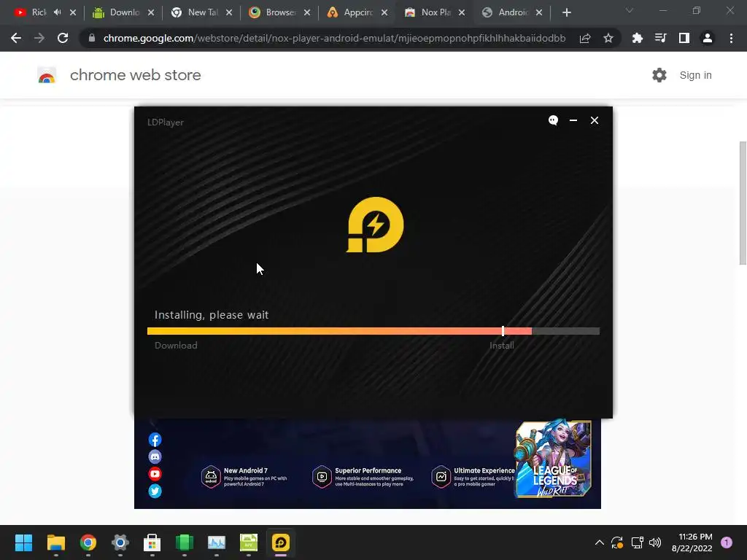Open the Windows Start menu
This screenshot has height=560, width=747.
pyautogui.click(x=23, y=542)
